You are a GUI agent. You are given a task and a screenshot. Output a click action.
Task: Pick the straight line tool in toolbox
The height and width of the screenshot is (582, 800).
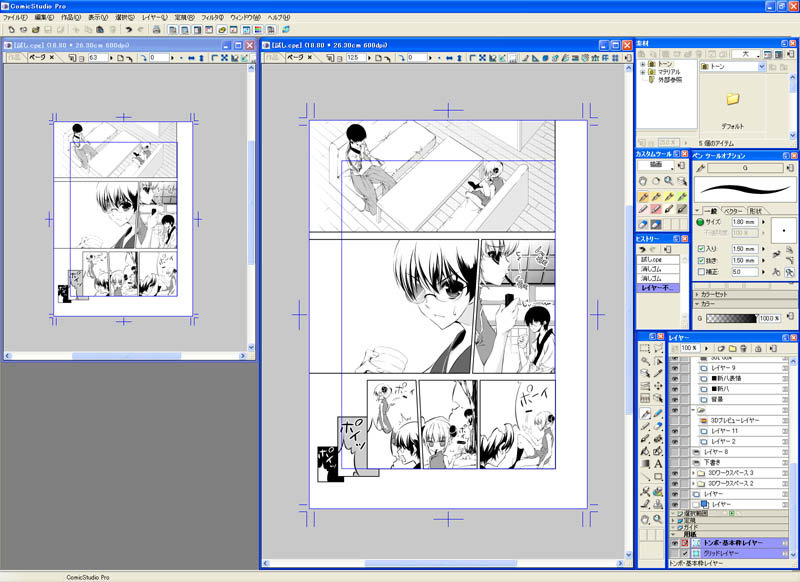coord(645,477)
